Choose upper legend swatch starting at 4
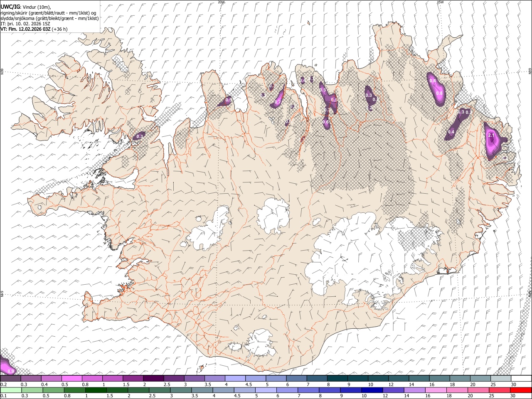Viewport: 532px width, 399px height. (x=235, y=379)
